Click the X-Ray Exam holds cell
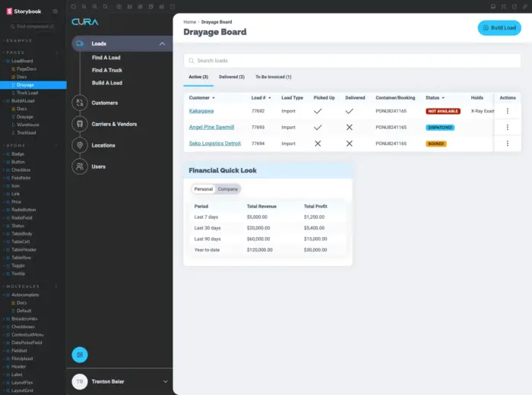The image size is (532, 395). coord(482,111)
